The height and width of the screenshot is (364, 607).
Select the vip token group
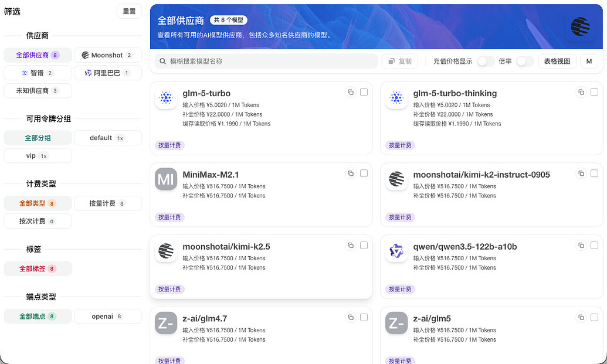(x=38, y=155)
